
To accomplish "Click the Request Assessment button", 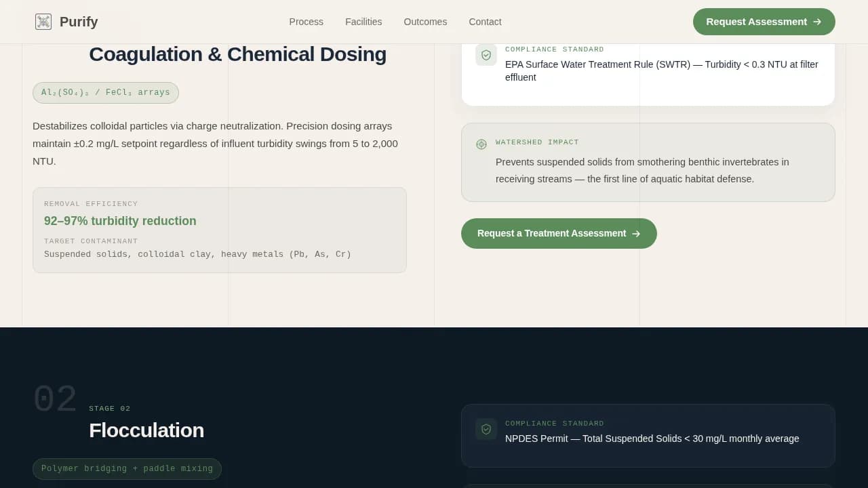I will pos(764,22).
